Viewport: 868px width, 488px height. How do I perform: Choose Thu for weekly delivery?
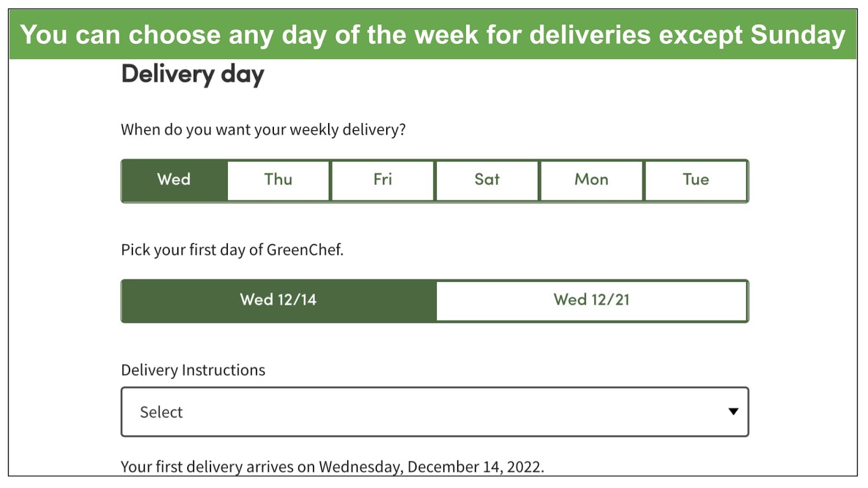(278, 181)
